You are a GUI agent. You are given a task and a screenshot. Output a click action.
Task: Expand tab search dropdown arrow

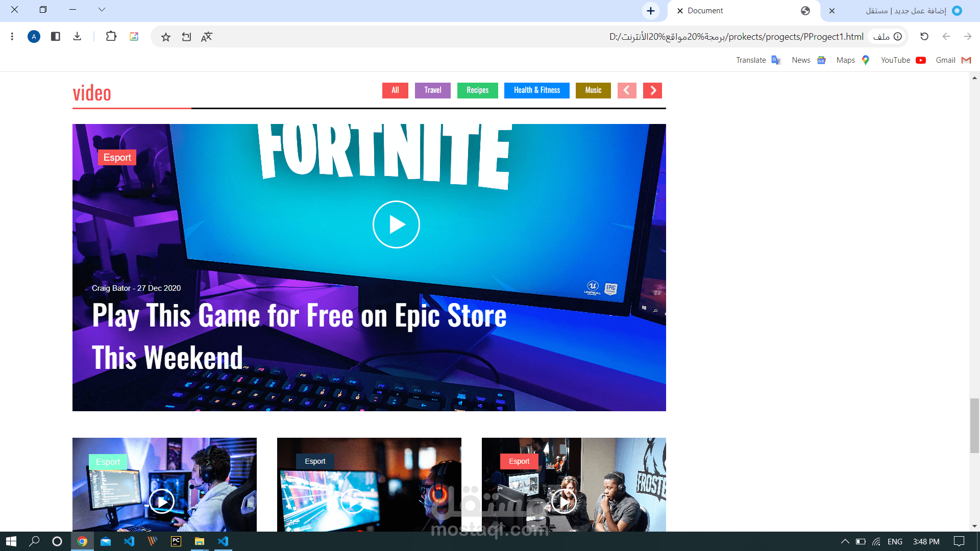tap(102, 10)
